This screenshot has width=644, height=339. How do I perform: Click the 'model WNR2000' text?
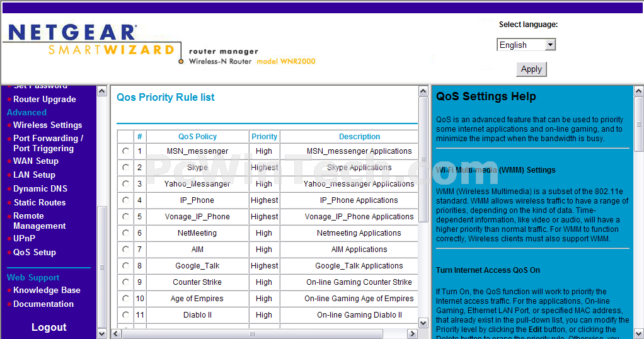286,62
